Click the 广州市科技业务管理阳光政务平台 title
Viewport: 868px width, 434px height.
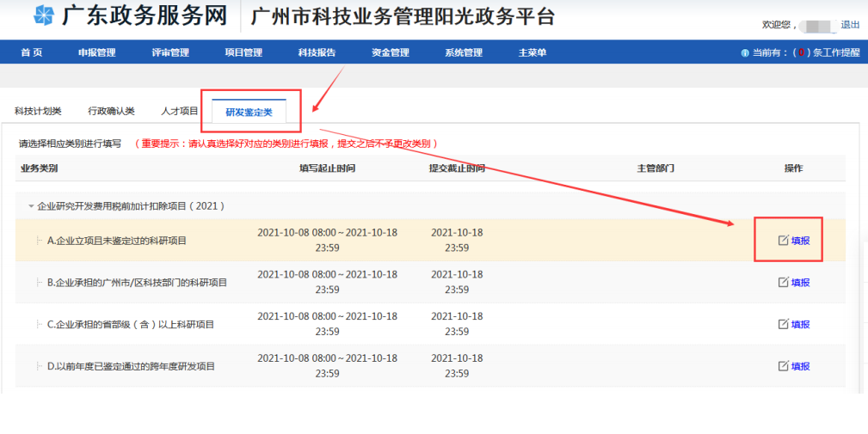pyautogui.click(x=403, y=16)
